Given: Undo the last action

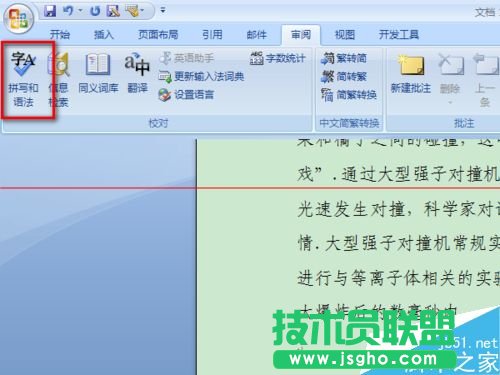Looking at the screenshot, I should [x=68, y=11].
